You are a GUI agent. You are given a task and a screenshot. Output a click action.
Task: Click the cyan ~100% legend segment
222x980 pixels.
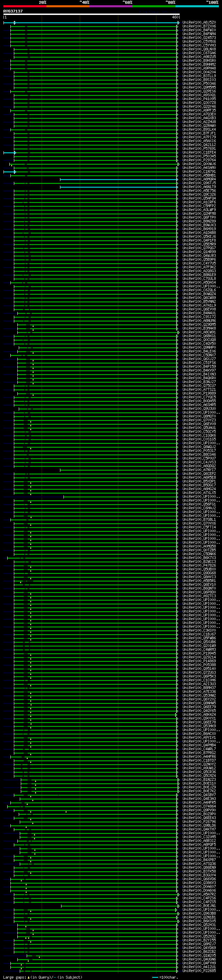pos(197,6)
